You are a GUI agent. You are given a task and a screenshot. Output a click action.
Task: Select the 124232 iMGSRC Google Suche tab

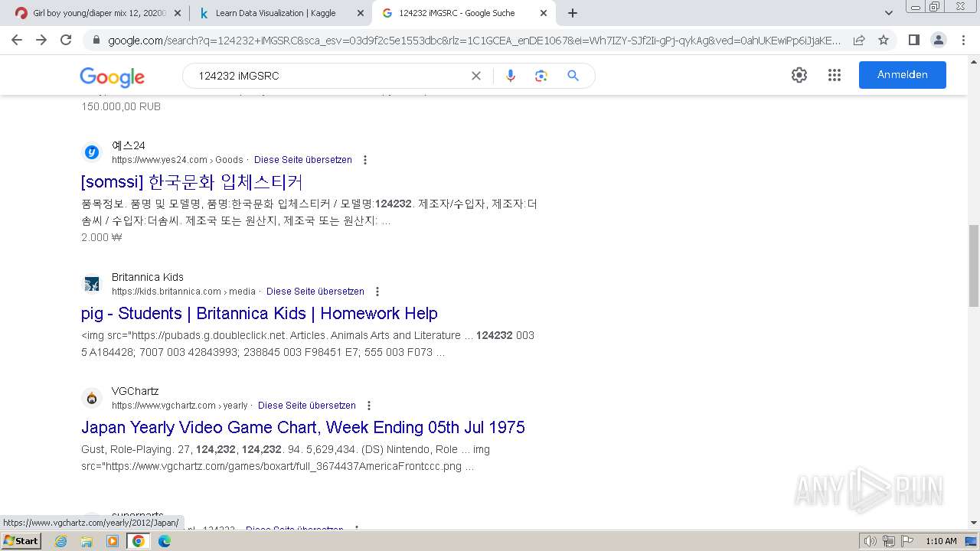[x=464, y=13]
